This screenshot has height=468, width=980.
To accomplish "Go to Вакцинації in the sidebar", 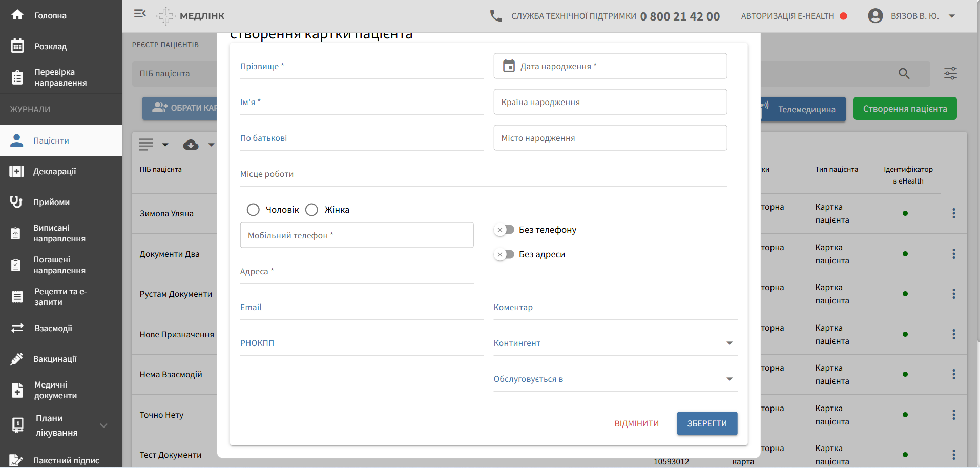I will pyautogui.click(x=54, y=359).
